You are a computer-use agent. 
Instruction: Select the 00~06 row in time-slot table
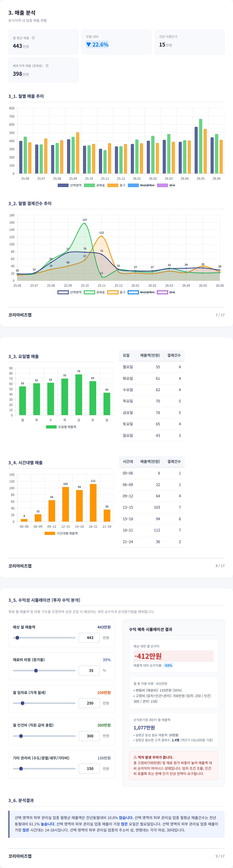[152, 473]
